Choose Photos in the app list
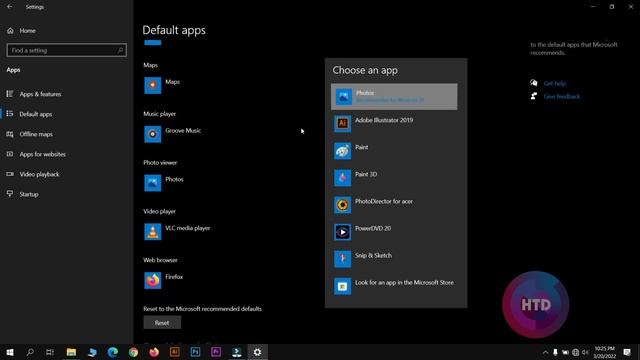The height and width of the screenshot is (360, 640). pos(394,97)
